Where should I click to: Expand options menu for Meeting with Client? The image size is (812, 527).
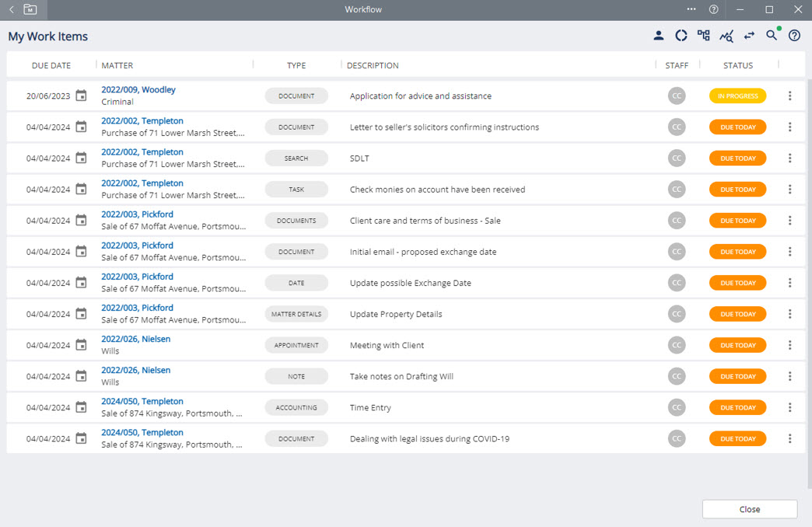[x=789, y=345]
